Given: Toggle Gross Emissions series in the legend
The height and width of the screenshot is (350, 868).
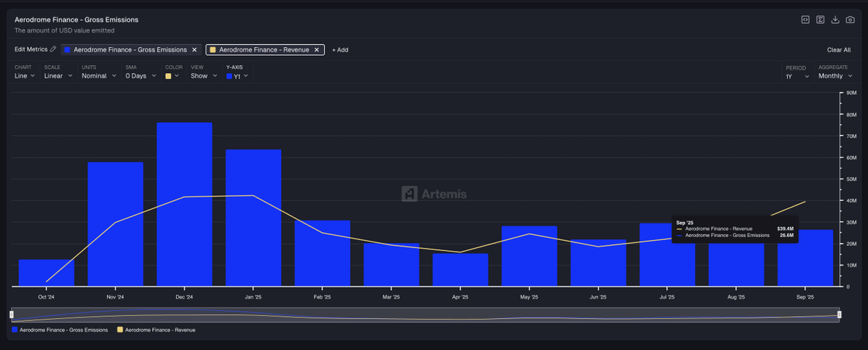Looking at the screenshot, I should point(60,330).
